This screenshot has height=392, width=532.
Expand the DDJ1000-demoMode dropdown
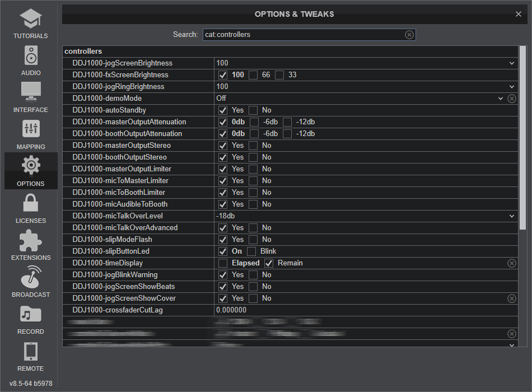pyautogui.click(x=501, y=99)
